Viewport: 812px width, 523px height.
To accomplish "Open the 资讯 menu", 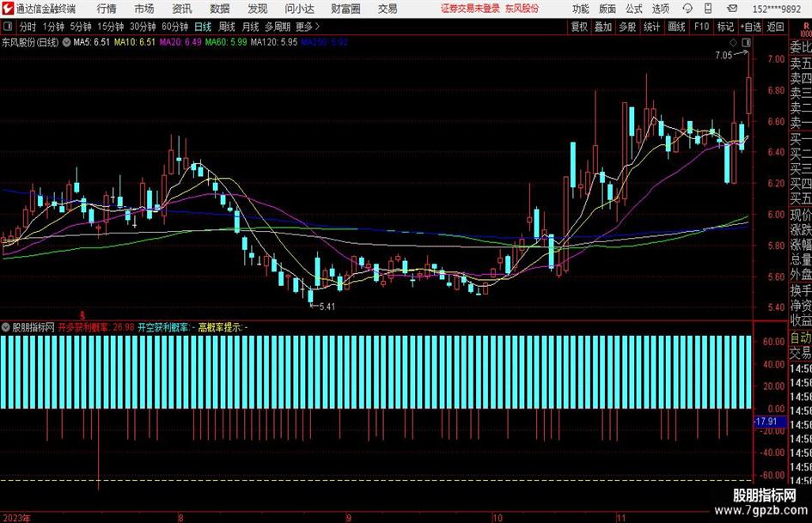I will tap(182, 9).
